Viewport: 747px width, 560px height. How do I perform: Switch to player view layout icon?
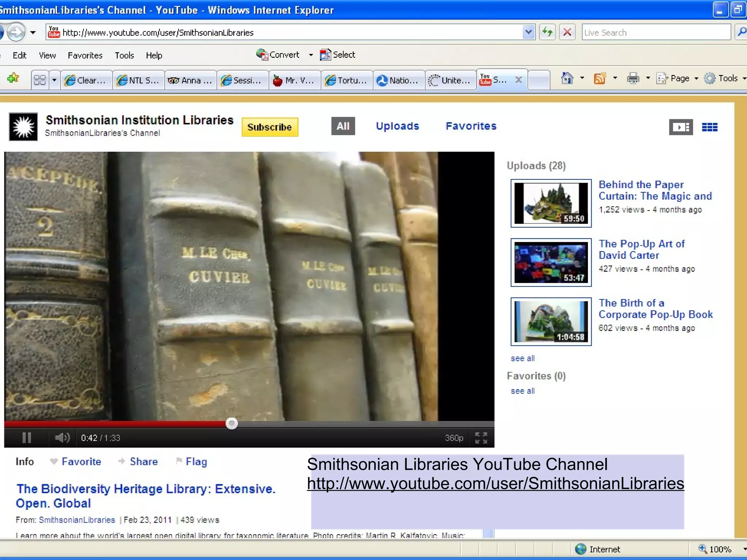[681, 127]
